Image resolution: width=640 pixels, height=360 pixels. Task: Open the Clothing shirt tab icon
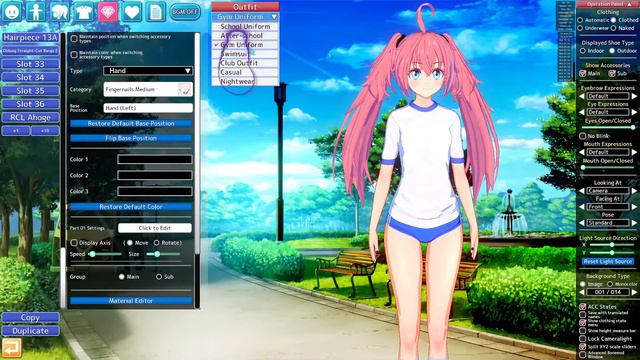(84, 12)
